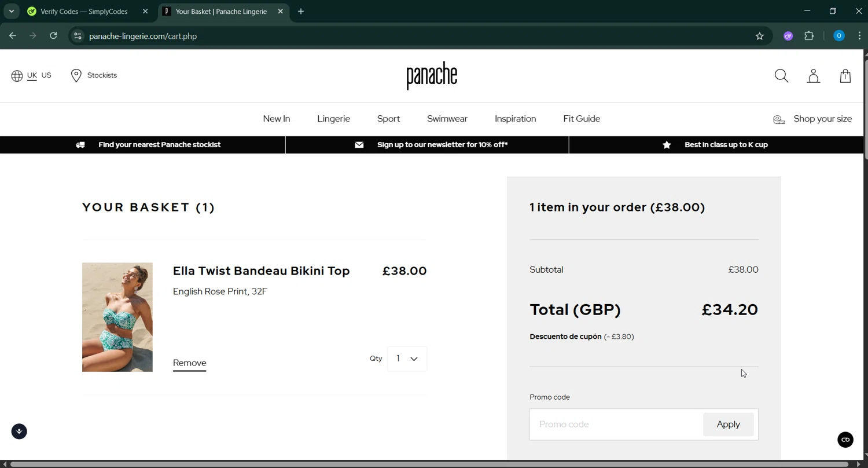Click the 1 item in your order heading
This screenshot has width=868, height=468.
(x=617, y=207)
